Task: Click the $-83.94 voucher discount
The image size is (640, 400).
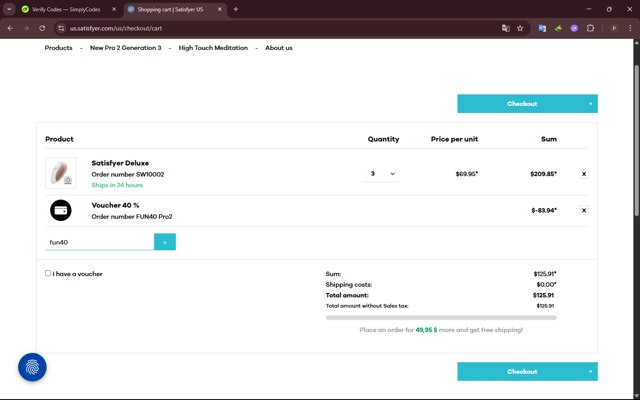Action: (x=544, y=211)
